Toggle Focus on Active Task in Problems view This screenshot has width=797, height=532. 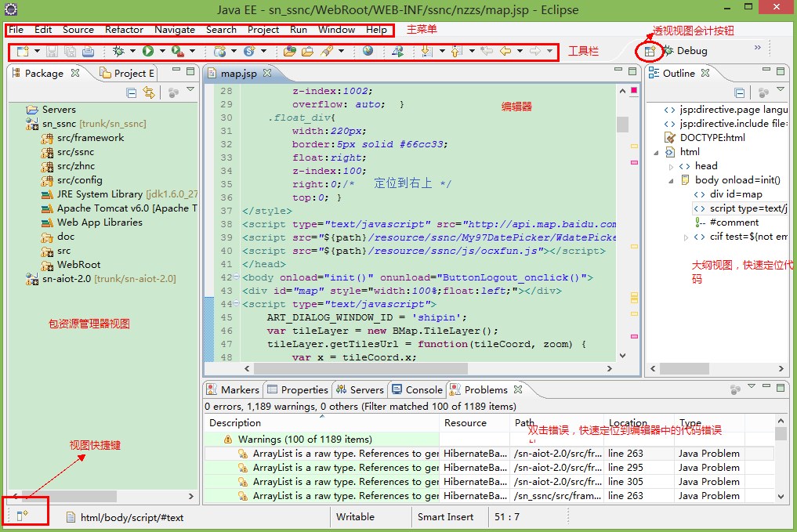tap(736, 389)
